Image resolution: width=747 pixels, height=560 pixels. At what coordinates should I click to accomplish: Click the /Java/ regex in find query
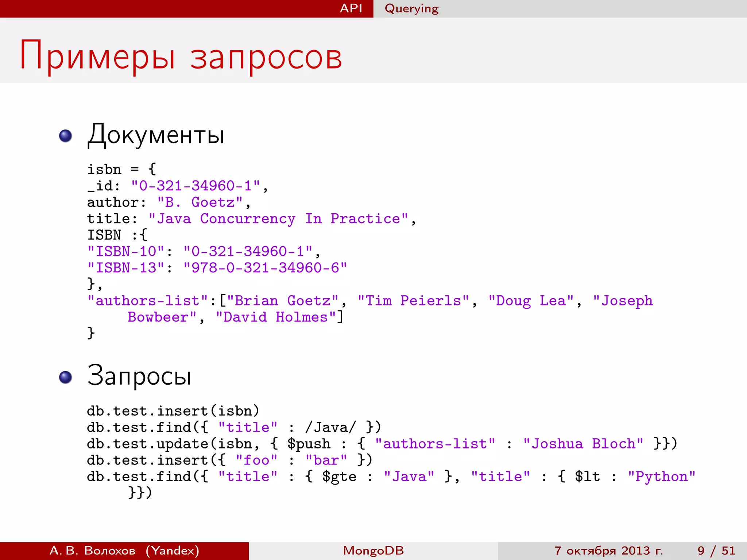click(330, 427)
